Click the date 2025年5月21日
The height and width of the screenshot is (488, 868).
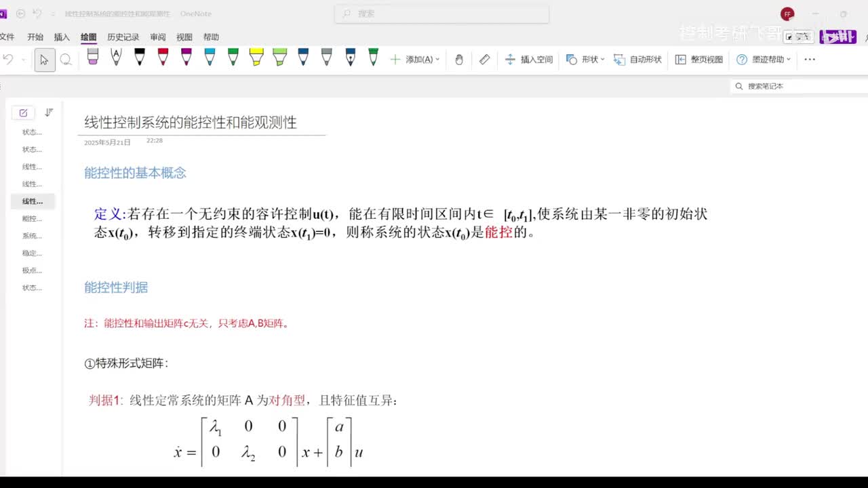click(x=107, y=142)
